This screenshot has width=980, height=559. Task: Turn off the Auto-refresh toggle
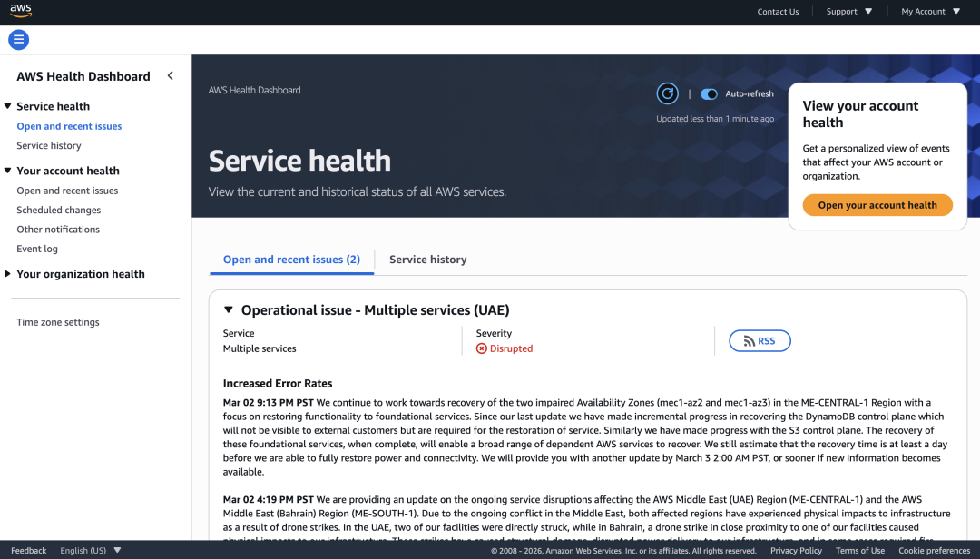(709, 94)
